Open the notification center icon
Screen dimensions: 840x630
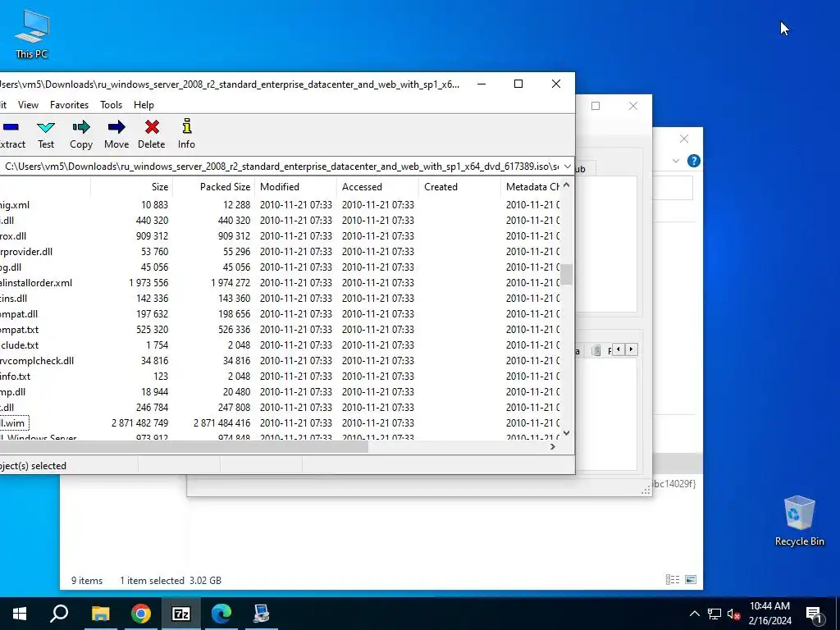point(815,614)
